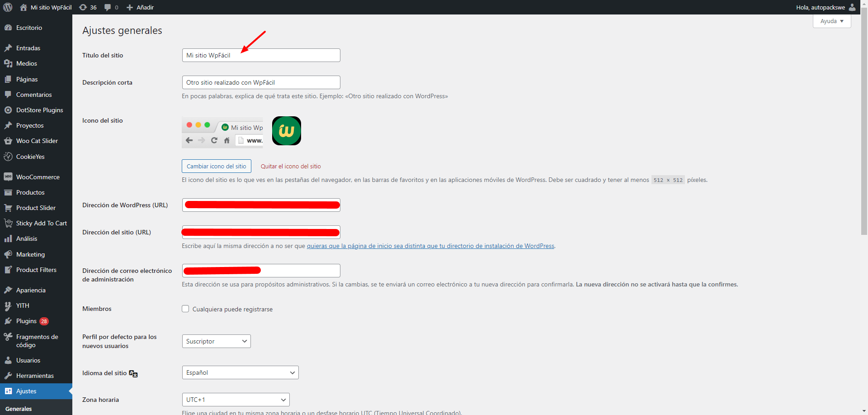Click the home icon beside Mi sitio WpFácil
This screenshot has height=415, width=868.
24,7
